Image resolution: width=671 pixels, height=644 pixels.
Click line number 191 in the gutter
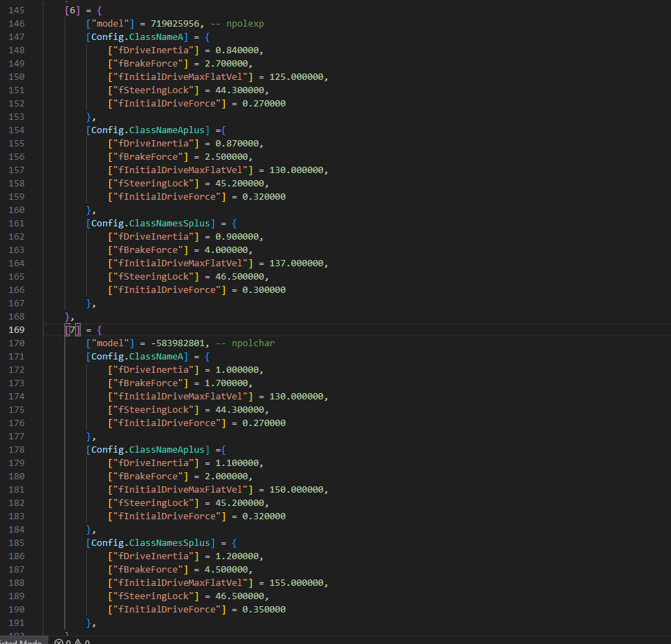(x=17, y=622)
